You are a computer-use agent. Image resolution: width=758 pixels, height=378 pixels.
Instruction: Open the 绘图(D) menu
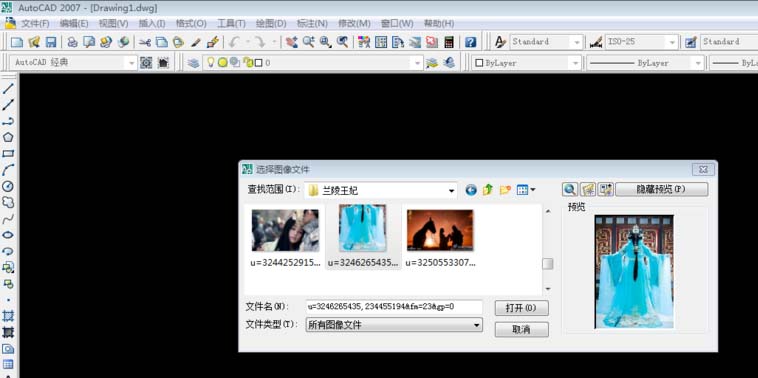(271, 23)
